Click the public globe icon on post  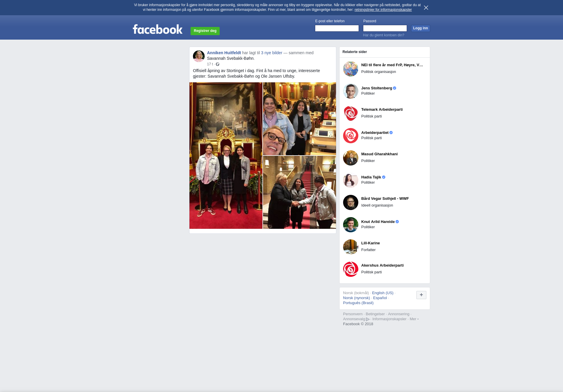coord(218,64)
